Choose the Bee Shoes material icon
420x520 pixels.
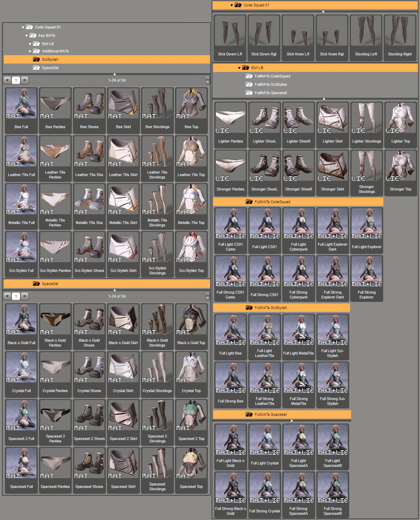pyautogui.click(x=89, y=110)
